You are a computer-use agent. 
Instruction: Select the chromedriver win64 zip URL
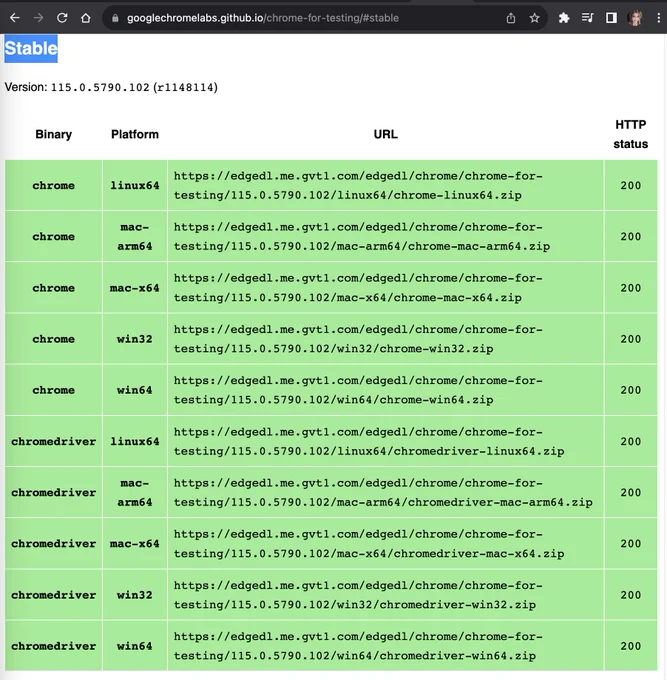pyautogui.click(x=358, y=646)
